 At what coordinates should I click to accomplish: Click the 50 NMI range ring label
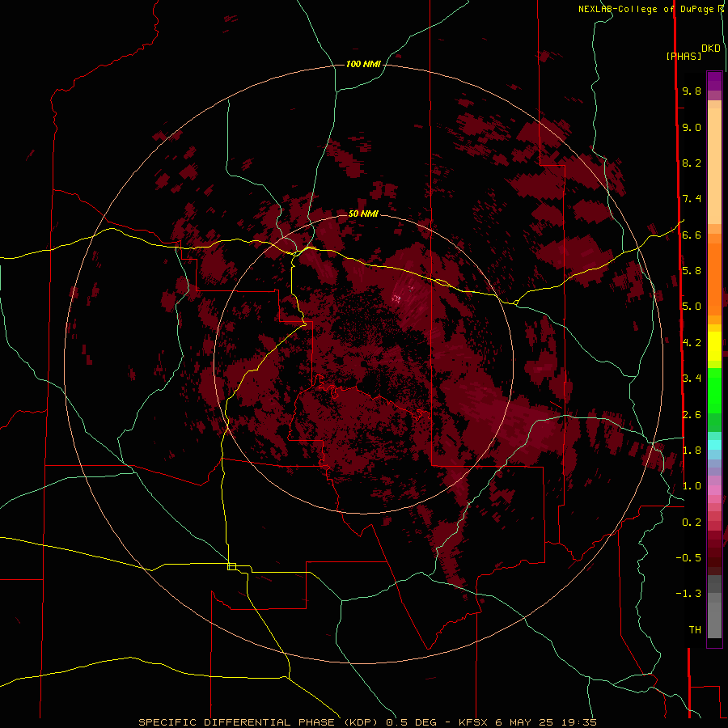click(x=363, y=214)
